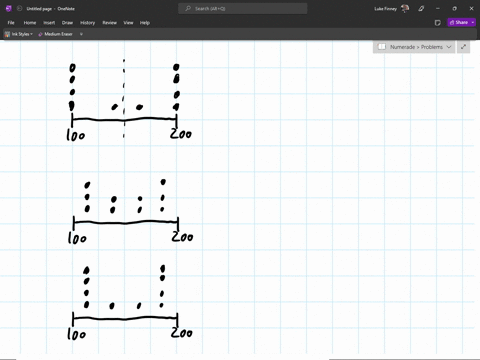480x360 pixels.
Task: Expand the Numerade > Problems notebook chevron
Action: coord(449,47)
